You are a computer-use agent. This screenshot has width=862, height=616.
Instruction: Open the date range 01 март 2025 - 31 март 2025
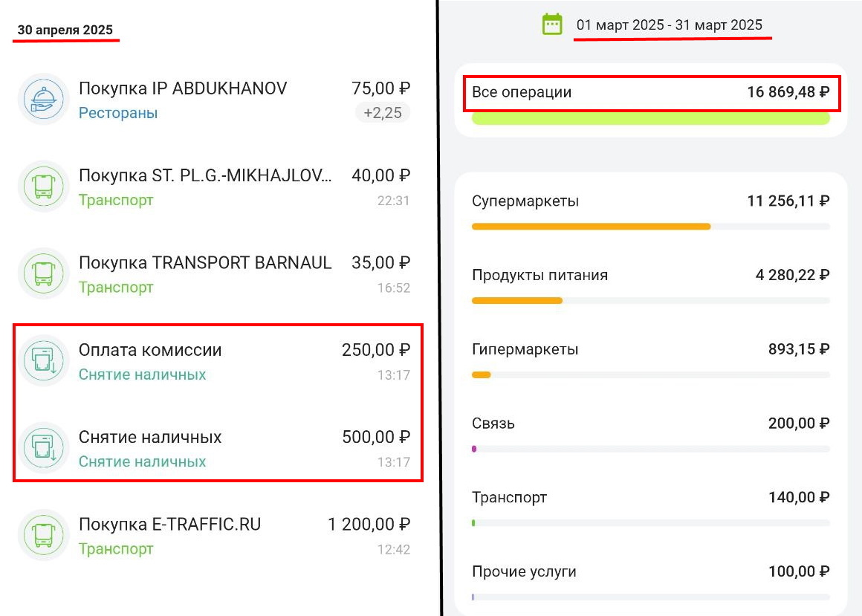click(669, 24)
